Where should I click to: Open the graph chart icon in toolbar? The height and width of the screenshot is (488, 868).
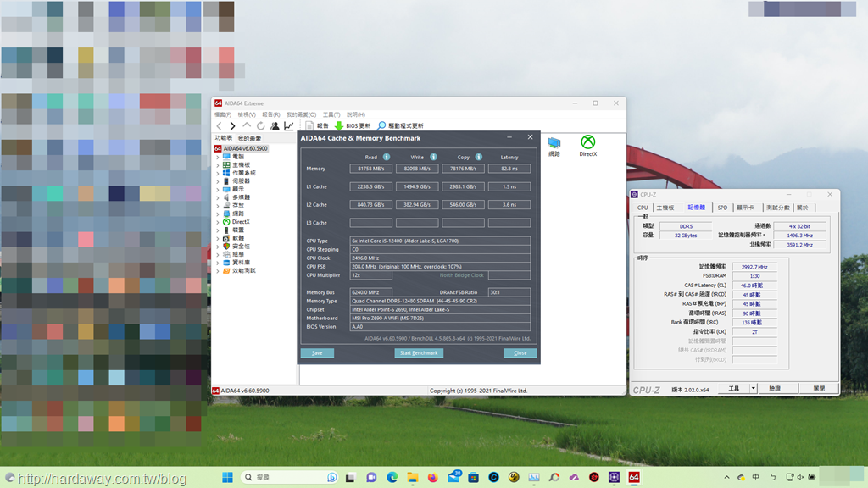288,125
